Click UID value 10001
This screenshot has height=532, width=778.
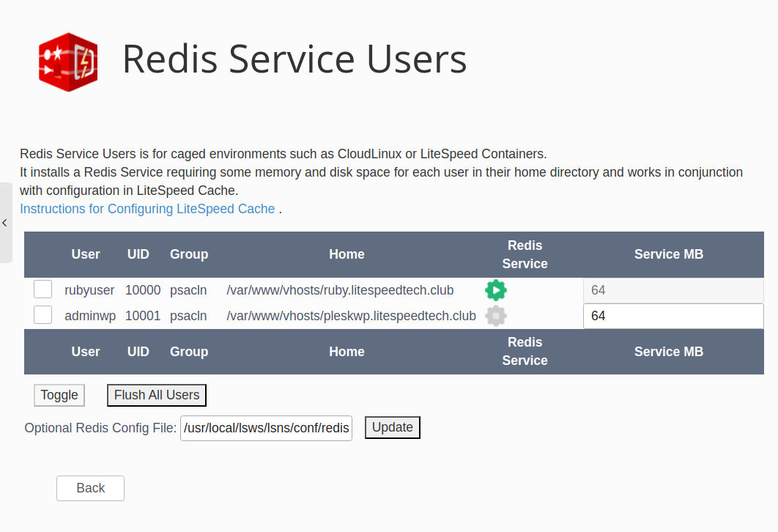tap(143, 316)
